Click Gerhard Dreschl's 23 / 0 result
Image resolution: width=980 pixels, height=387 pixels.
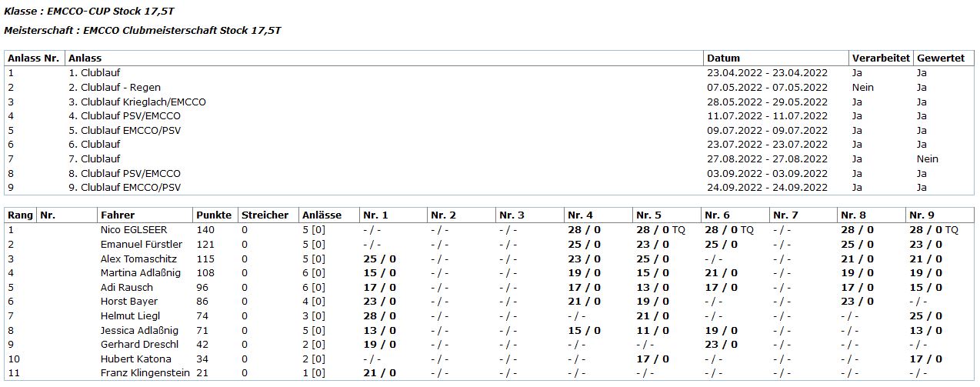[721, 345]
